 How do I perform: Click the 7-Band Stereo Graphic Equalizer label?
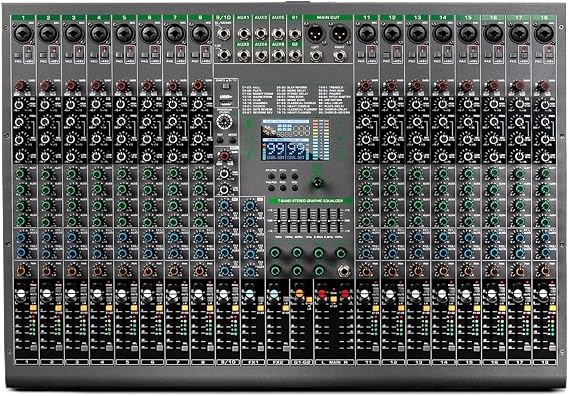pos(310,201)
